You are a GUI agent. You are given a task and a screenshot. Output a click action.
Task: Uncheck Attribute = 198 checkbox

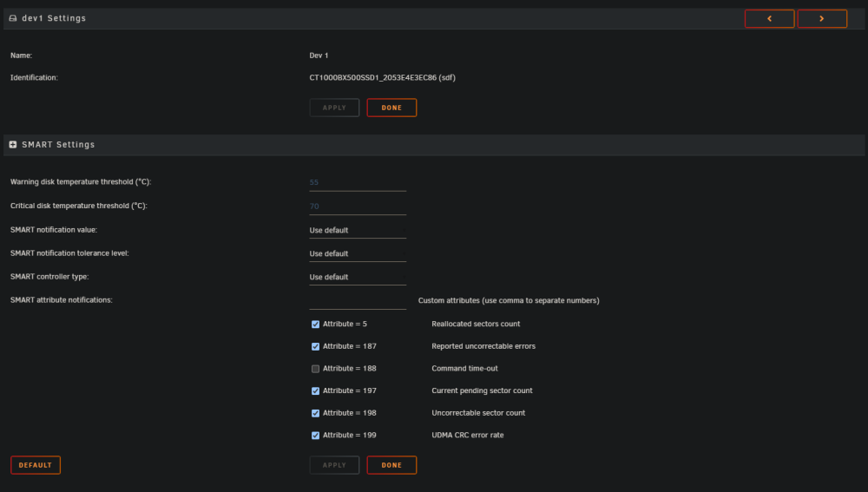tap(316, 413)
